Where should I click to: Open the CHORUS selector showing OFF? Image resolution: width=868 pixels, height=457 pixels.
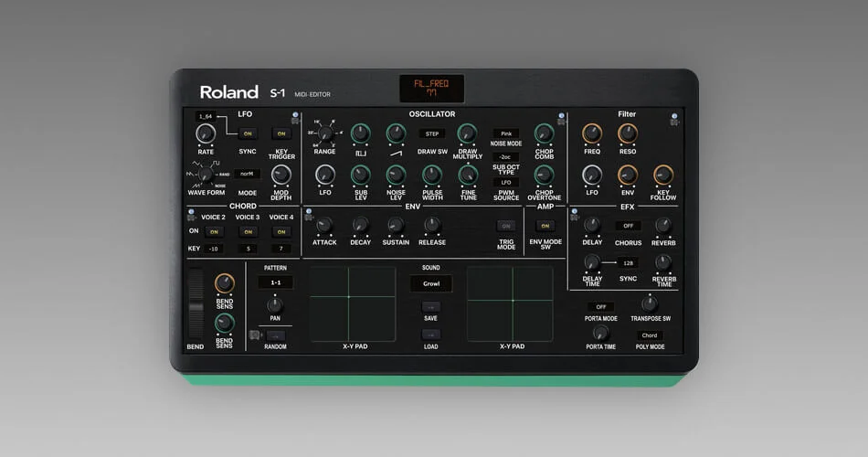(x=629, y=226)
